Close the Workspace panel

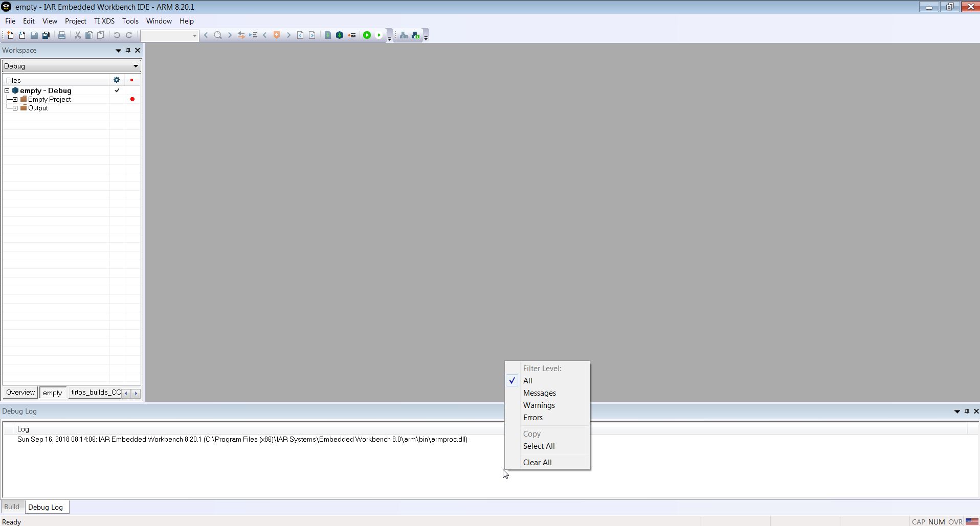pos(138,51)
